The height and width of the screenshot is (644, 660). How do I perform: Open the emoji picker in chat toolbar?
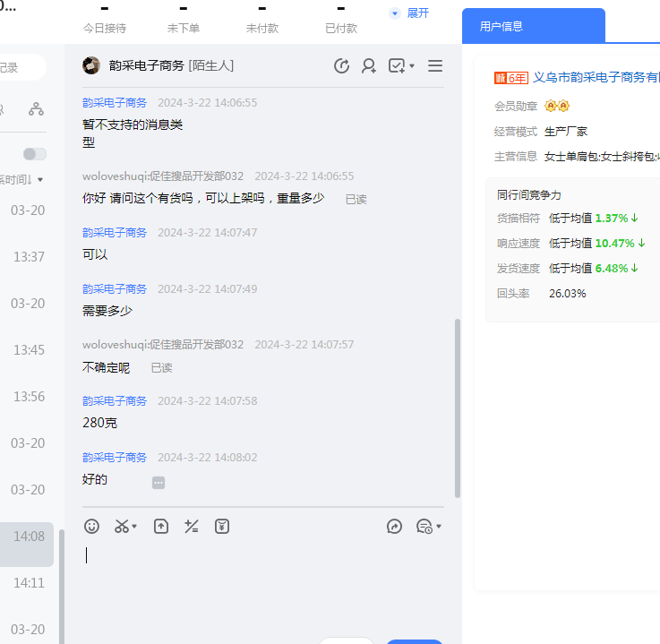pos(91,527)
